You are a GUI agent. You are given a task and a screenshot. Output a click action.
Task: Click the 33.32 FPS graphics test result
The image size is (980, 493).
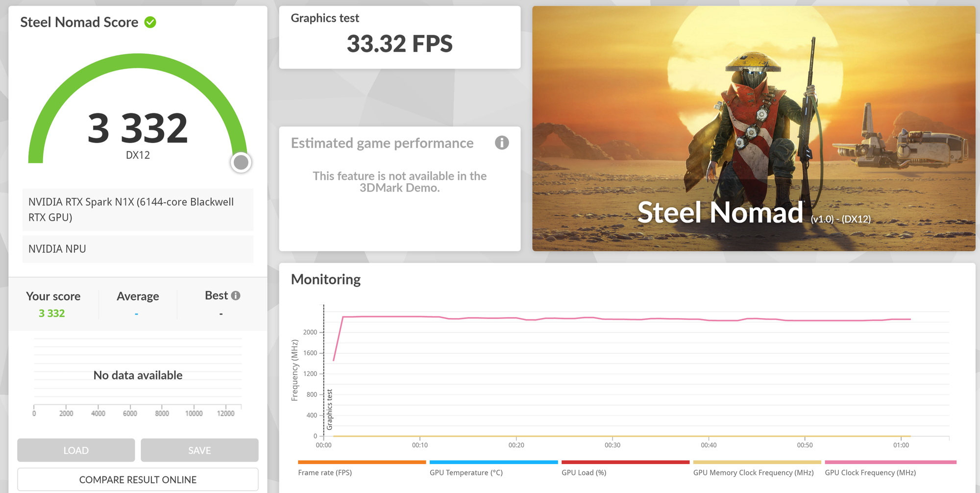399,44
